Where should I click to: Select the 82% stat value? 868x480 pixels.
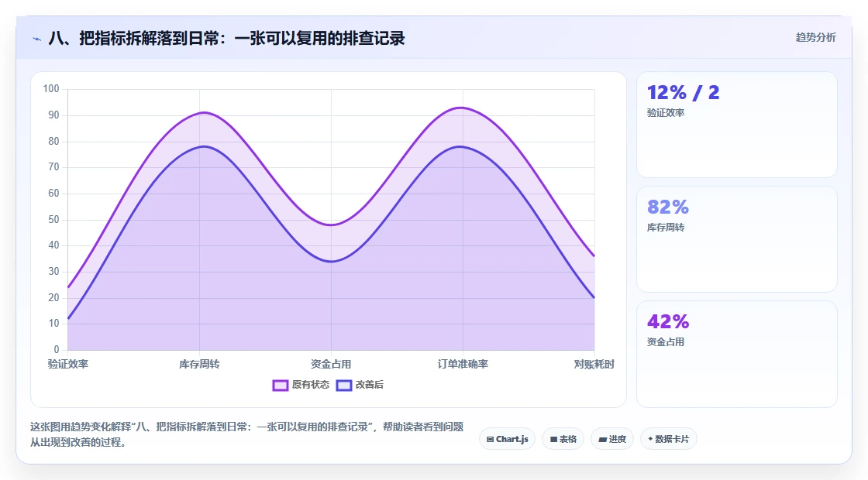point(667,207)
